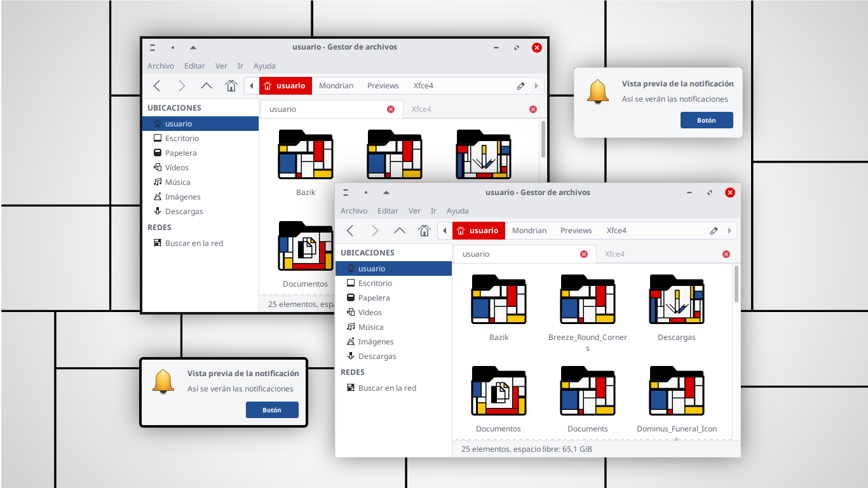
Task: Click Mondrian path button in rear window
Action: [x=336, y=86]
